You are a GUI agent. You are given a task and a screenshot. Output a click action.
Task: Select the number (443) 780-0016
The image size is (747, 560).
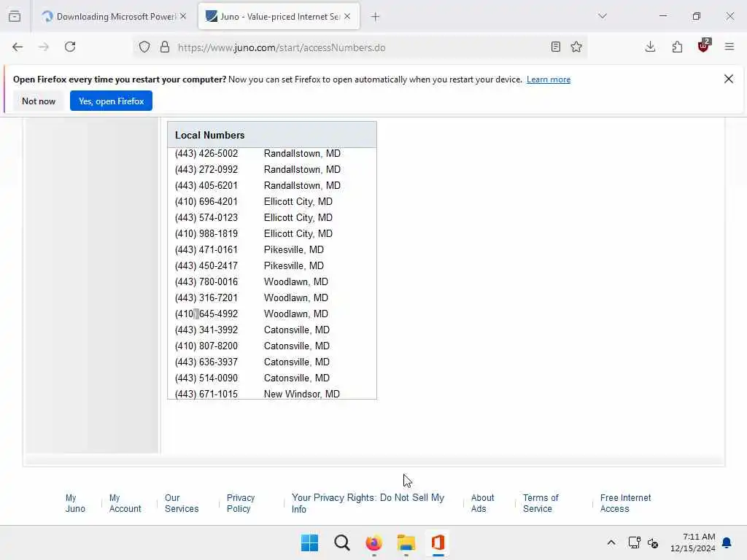(206, 282)
